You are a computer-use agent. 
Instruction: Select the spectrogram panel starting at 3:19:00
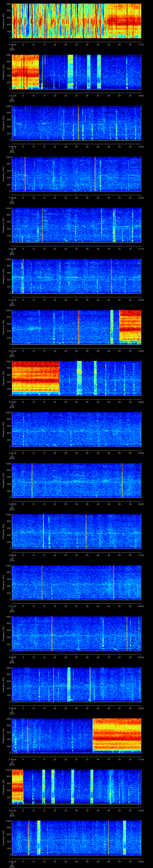point(76,174)
